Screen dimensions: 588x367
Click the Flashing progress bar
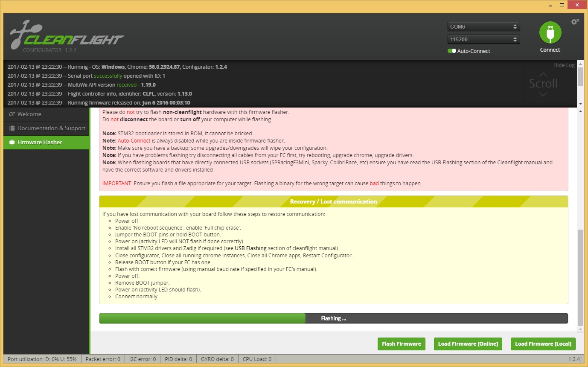[333, 318]
